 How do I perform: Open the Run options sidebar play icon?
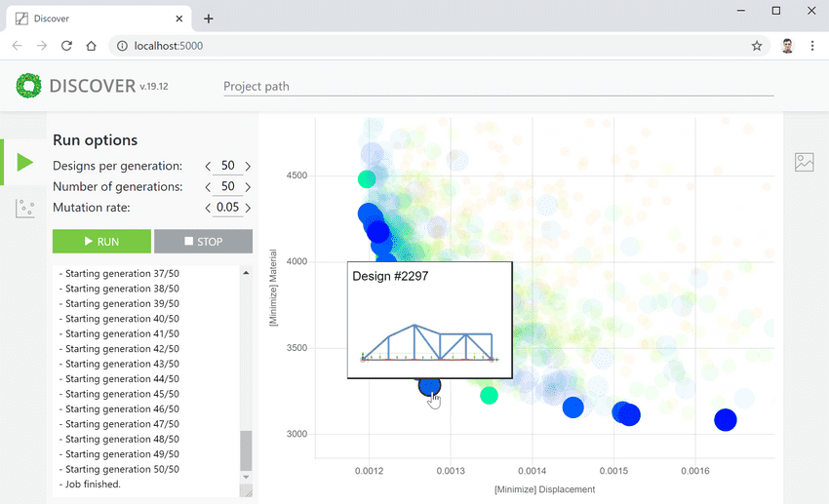[24, 162]
